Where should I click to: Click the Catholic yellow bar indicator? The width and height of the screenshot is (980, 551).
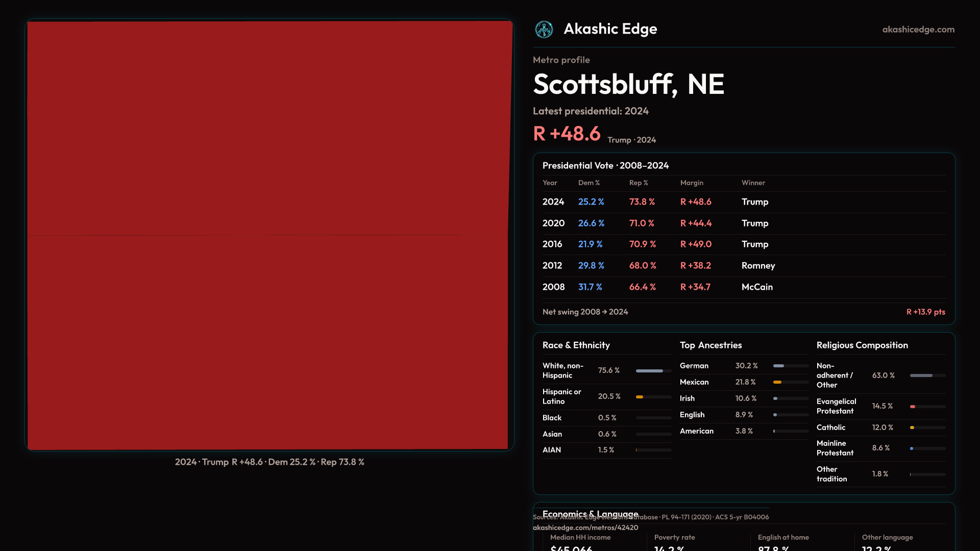tap(912, 428)
